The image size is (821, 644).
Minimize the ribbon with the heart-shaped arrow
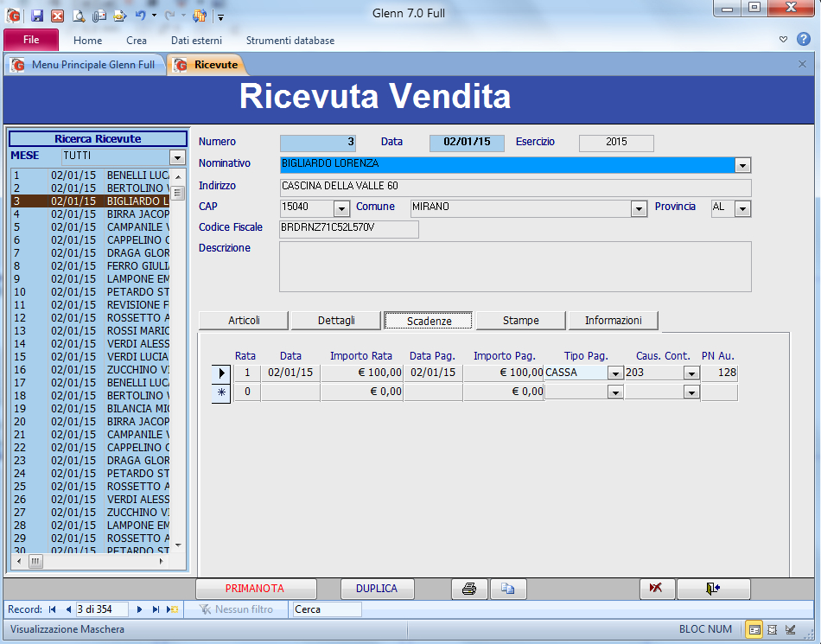(783, 39)
